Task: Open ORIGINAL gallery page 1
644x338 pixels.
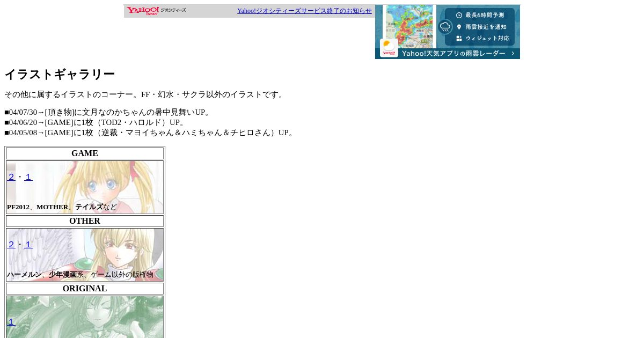Action: point(11,322)
